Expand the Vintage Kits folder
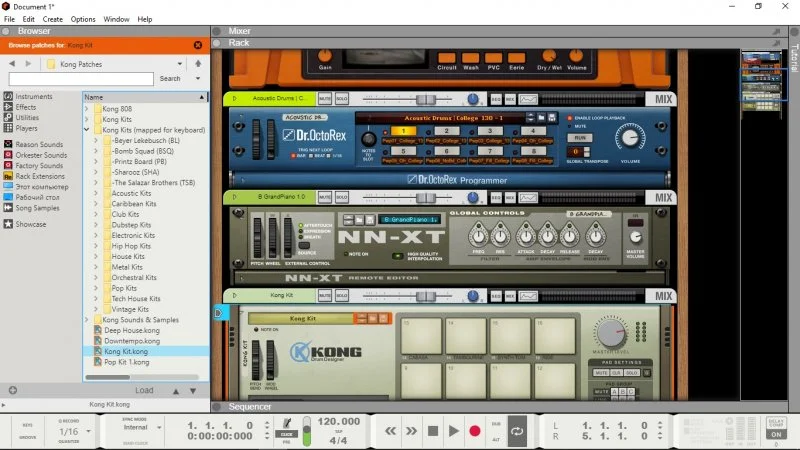Image resolution: width=800 pixels, height=450 pixels. point(96,309)
